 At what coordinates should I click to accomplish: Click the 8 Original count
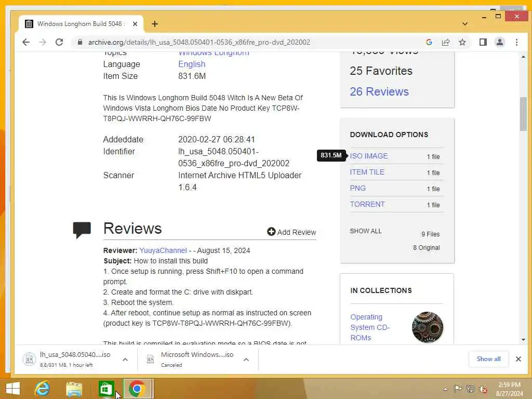[426, 248]
